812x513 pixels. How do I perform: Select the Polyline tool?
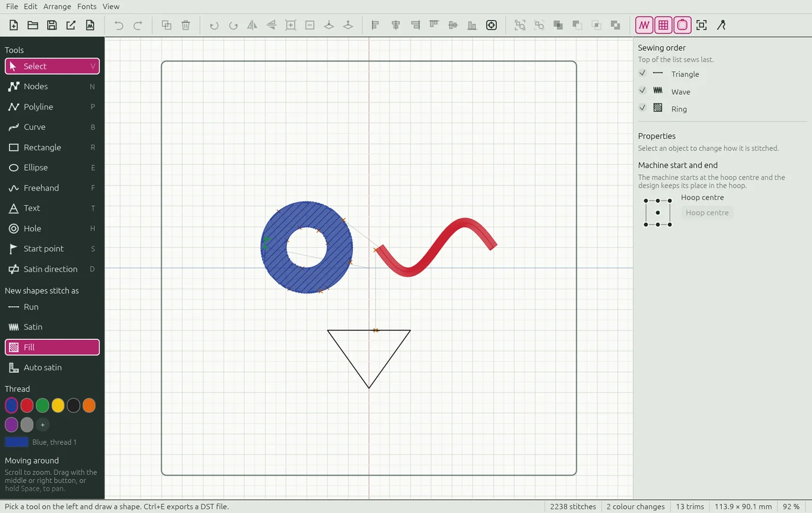point(52,107)
